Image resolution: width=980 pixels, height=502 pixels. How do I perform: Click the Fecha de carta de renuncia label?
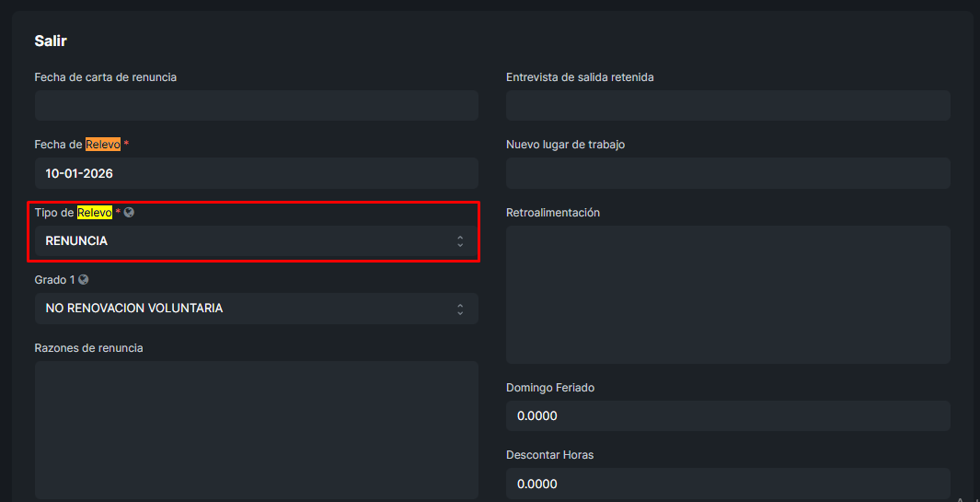(x=106, y=77)
